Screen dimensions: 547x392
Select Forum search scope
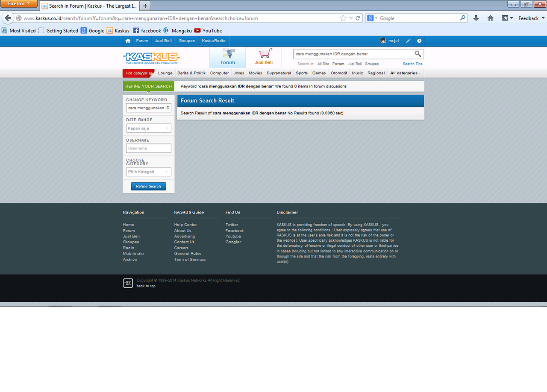pyautogui.click(x=338, y=64)
